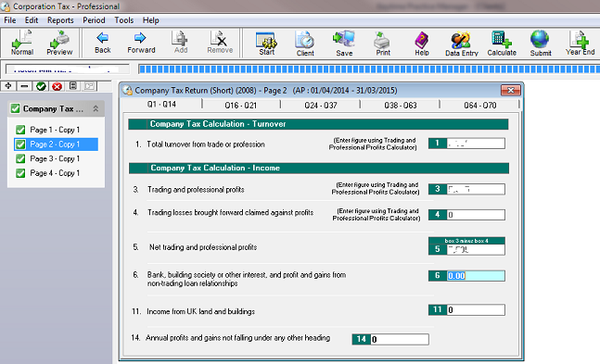Switch to the Q64 - Q70 tab

pos(479,106)
